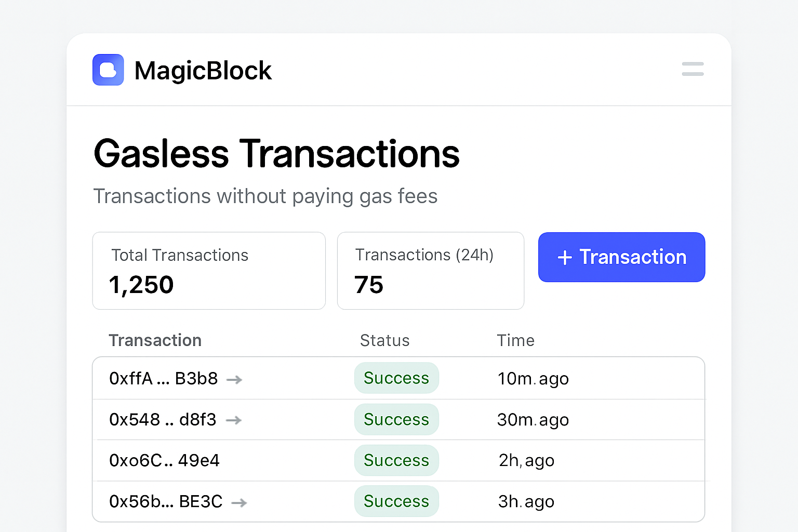Open the Total Transactions card
The height and width of the screenshot is (532, 798).
coord(209,271)
